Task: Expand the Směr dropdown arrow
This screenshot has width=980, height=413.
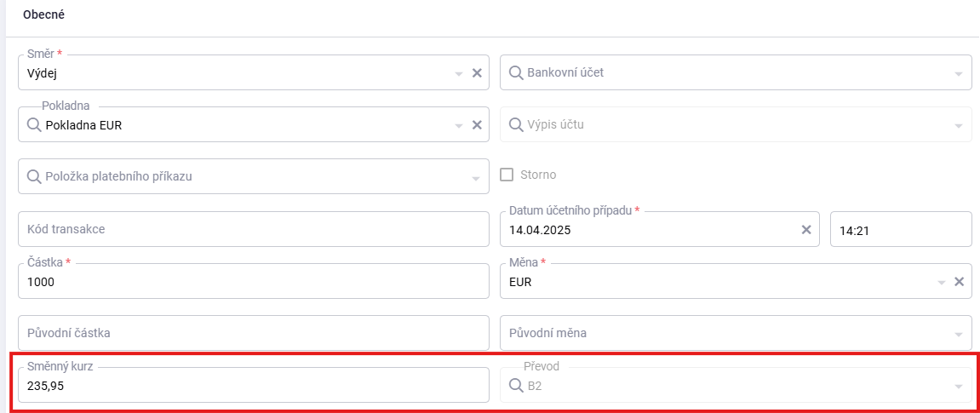Action: coord(459,74)
